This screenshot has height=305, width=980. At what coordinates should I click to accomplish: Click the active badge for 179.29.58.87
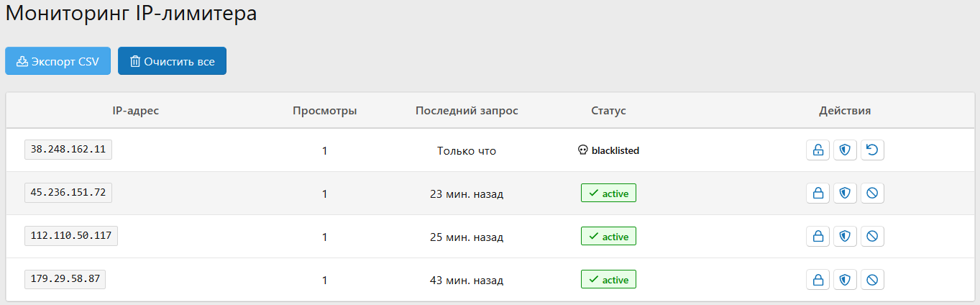click(608, 280)
